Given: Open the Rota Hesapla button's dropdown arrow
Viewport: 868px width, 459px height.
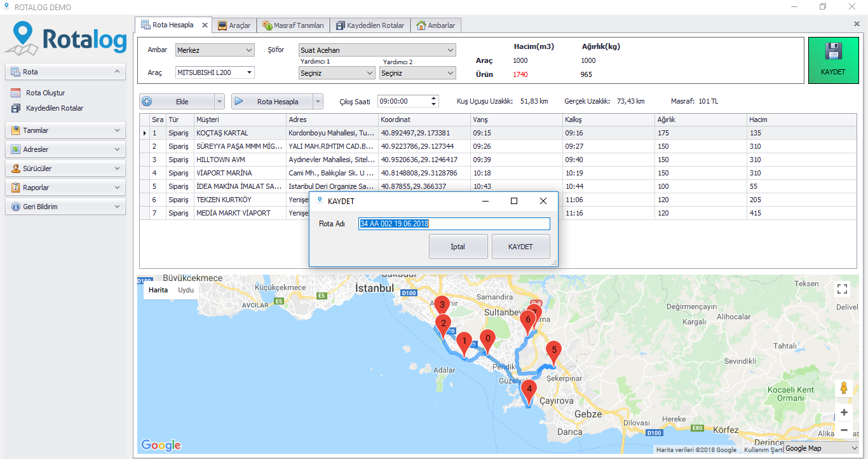Looking at the screenshot, I should pyautogui.click(x=318, y=102).
